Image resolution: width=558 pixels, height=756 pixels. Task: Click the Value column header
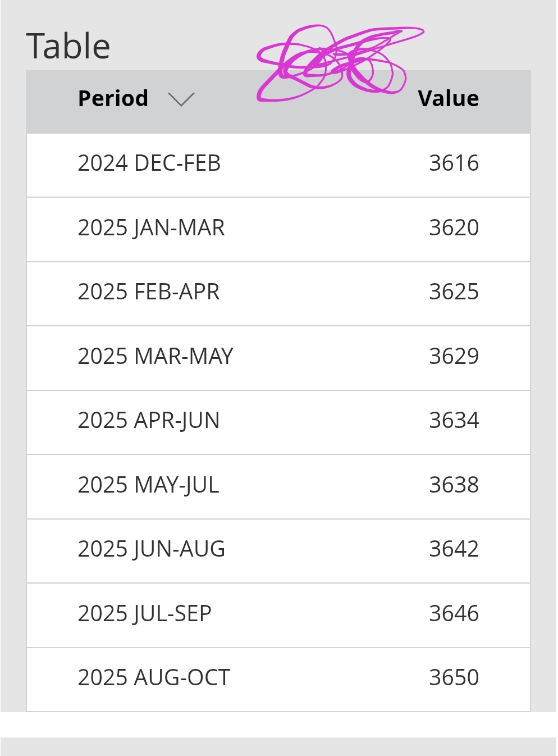coord(448,99)
